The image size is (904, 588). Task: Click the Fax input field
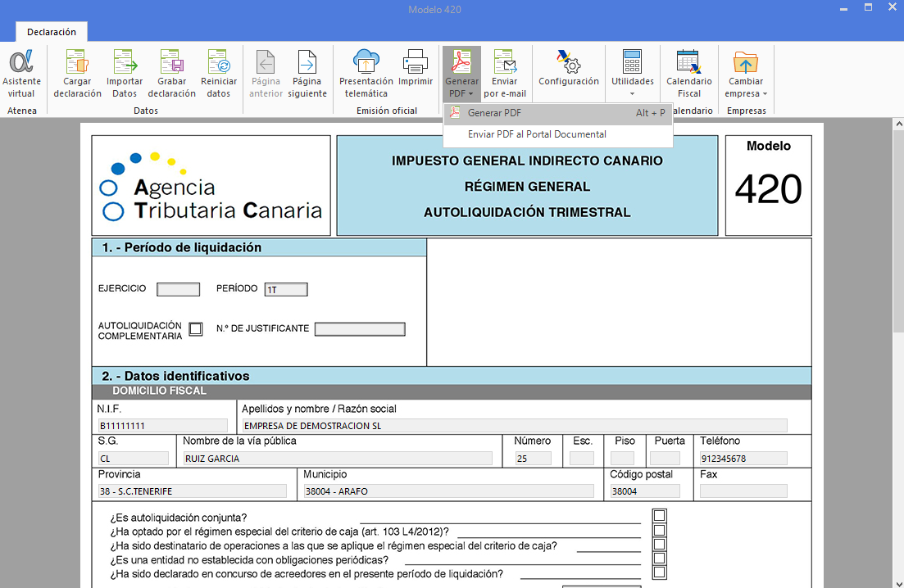[x=743, y=491]
